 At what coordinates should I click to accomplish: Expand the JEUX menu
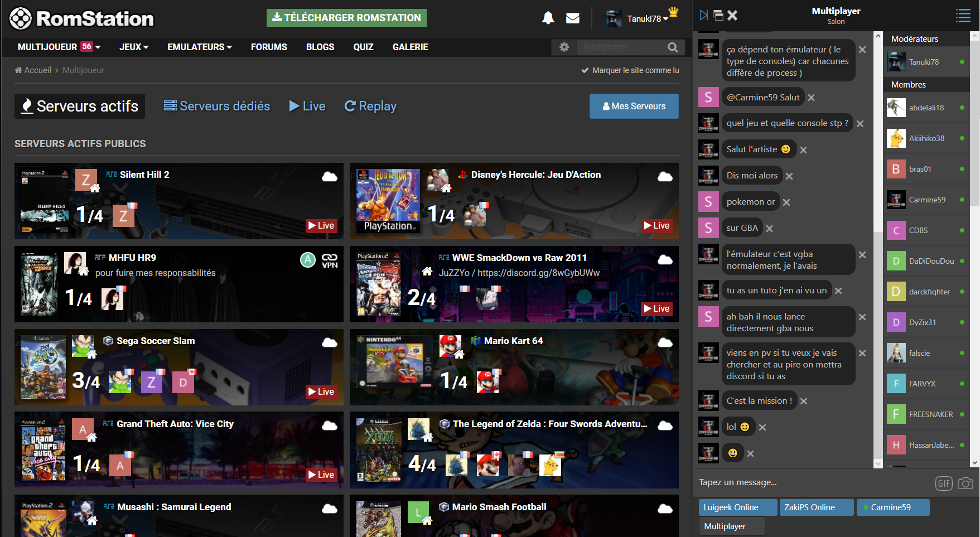pyautogui.click(x=134, y=47)
